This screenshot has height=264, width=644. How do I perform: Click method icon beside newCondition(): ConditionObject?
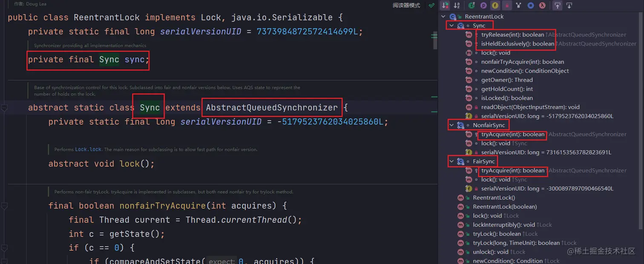469,71
